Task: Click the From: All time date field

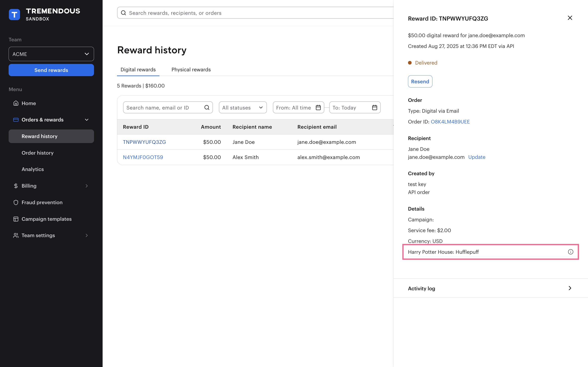Action: [298, 107]
